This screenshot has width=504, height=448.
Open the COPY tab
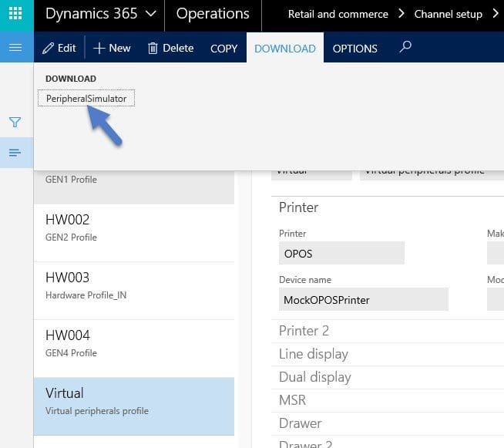pos(223,48)
